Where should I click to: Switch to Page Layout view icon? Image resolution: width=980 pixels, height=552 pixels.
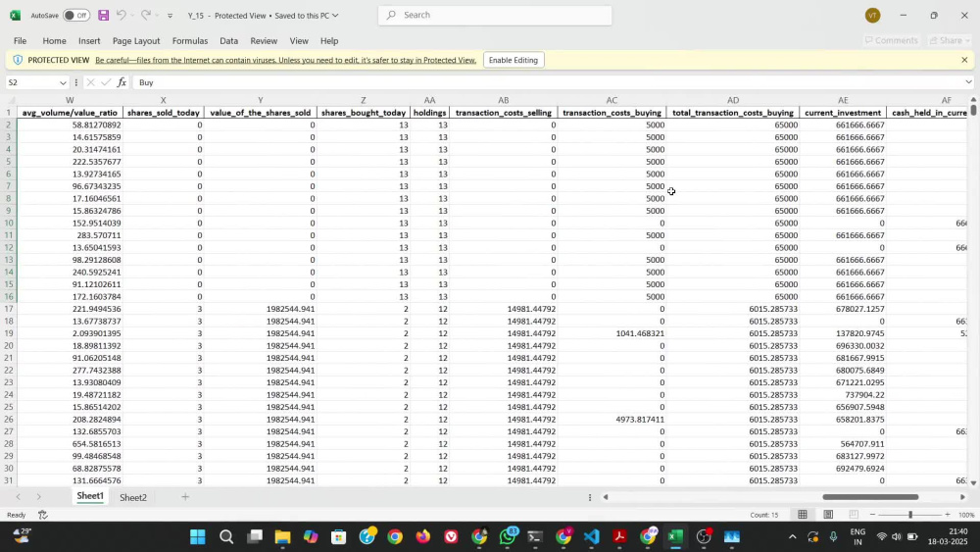[x=828, y=515]
